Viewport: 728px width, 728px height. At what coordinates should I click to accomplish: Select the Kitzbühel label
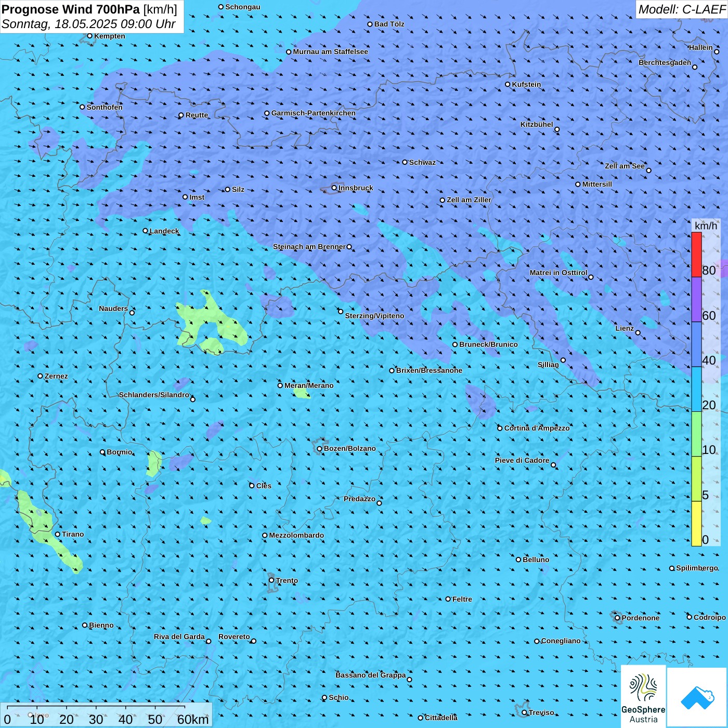[537, 124]
